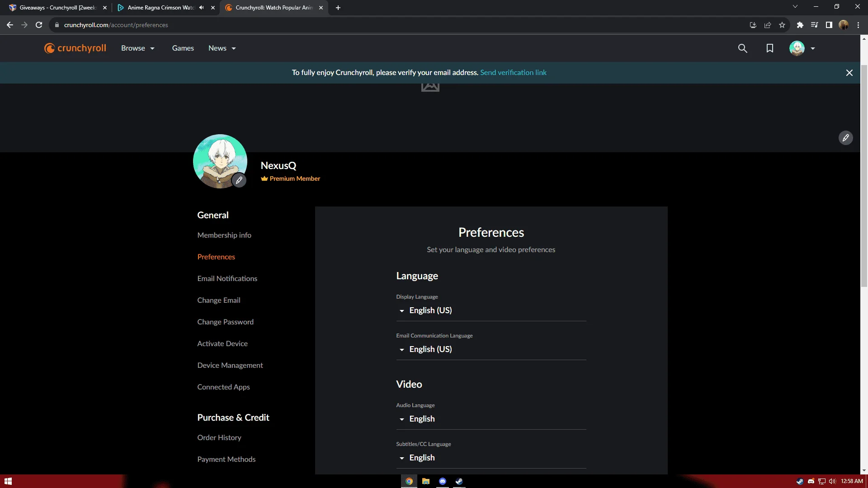Dismiss the email verification banner
The width and height of the screenshot is (868, 488).
(x=849, y=73)
